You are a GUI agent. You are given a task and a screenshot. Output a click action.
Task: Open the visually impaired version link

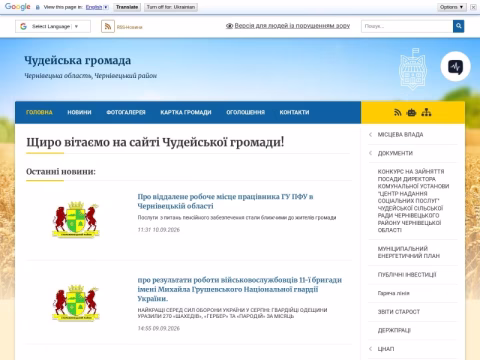(x=288, y=26)
